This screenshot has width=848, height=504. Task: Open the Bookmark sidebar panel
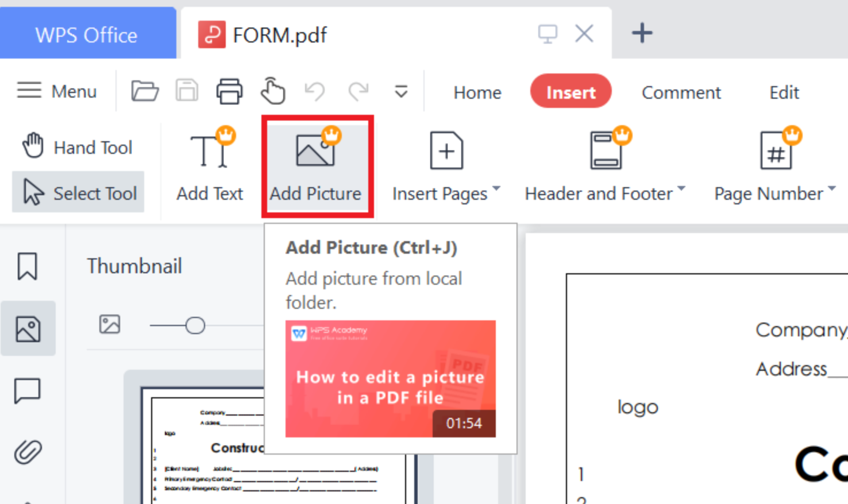28,266
